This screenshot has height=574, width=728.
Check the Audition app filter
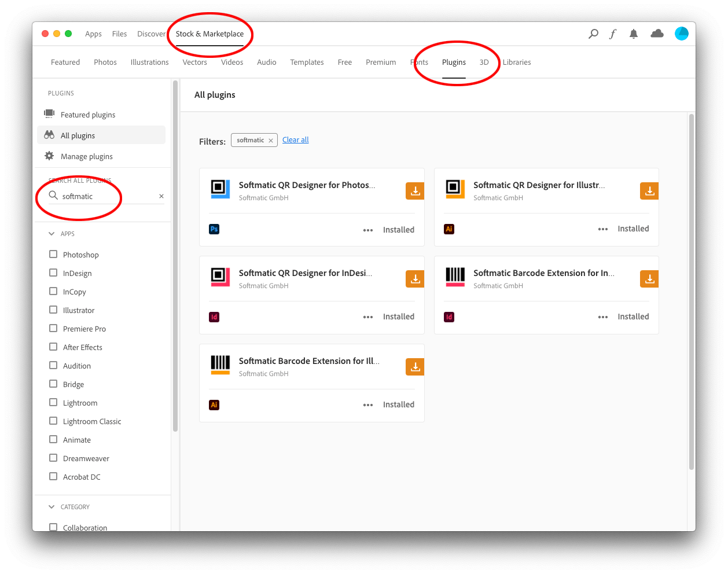coord(53,365)
